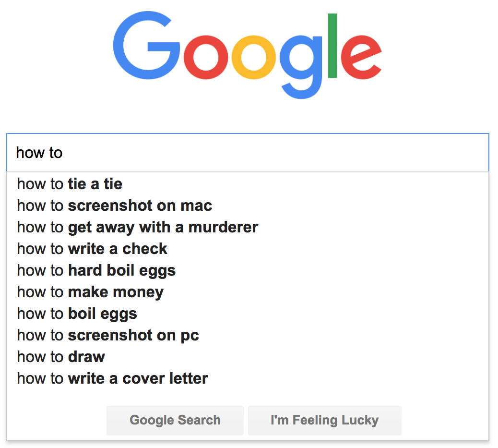
Task: Choose 'how to screenshot on mac' suggestion
Action: point(114,206)
